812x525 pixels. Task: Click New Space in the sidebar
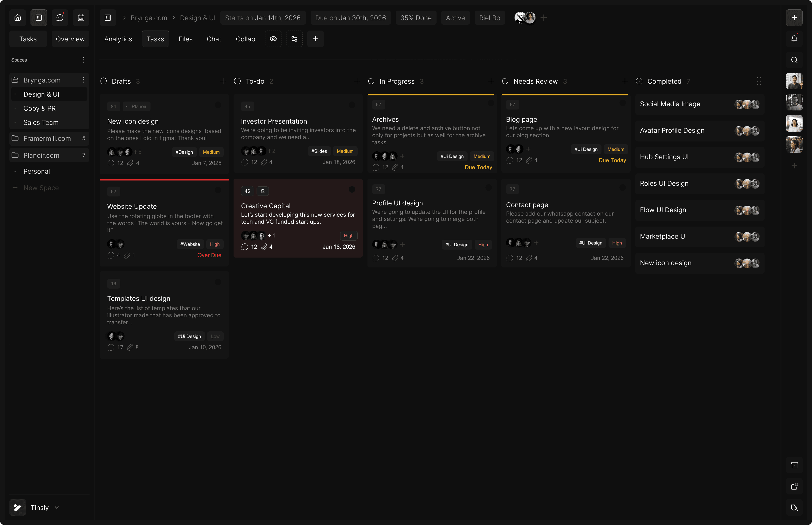[41, 188]
